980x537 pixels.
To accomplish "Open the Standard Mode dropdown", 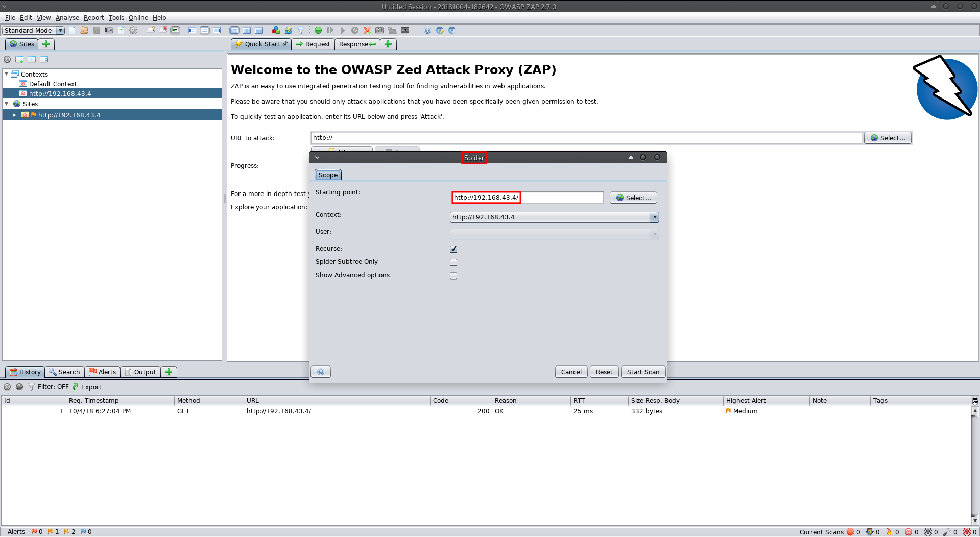I will coord(33,30).
